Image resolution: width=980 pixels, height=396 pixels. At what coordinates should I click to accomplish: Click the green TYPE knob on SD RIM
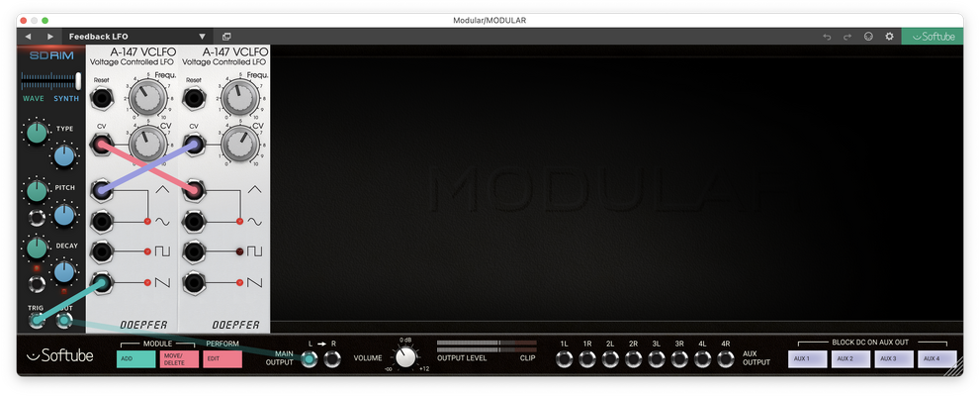pyautogui.click(x=37, y=133)
